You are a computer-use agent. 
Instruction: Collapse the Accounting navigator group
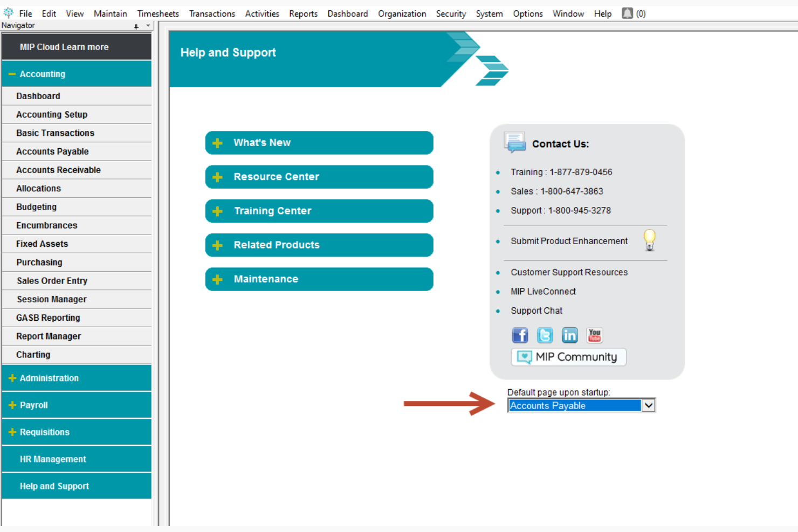(x=77, y=74)
